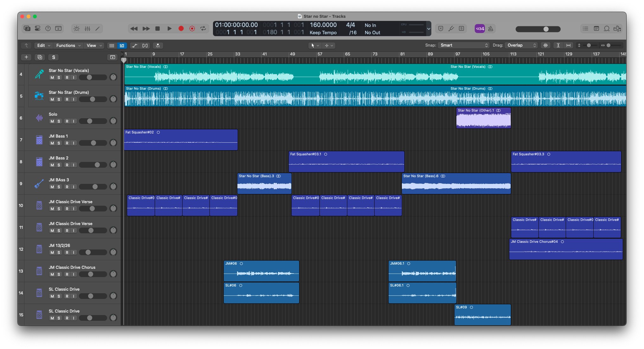644x349 pixels.
Task: Record-enable the Star No Star (Drums) track
Action: coord(67,100)
